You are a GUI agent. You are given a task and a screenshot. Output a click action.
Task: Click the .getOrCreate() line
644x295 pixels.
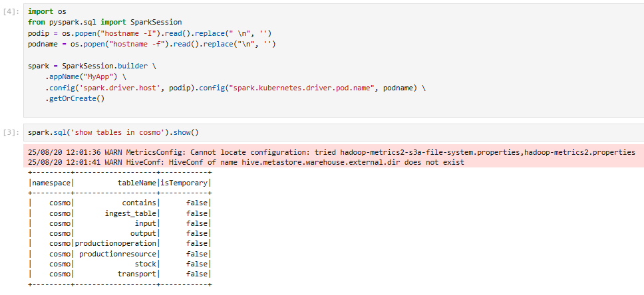[x=75, y=99]
